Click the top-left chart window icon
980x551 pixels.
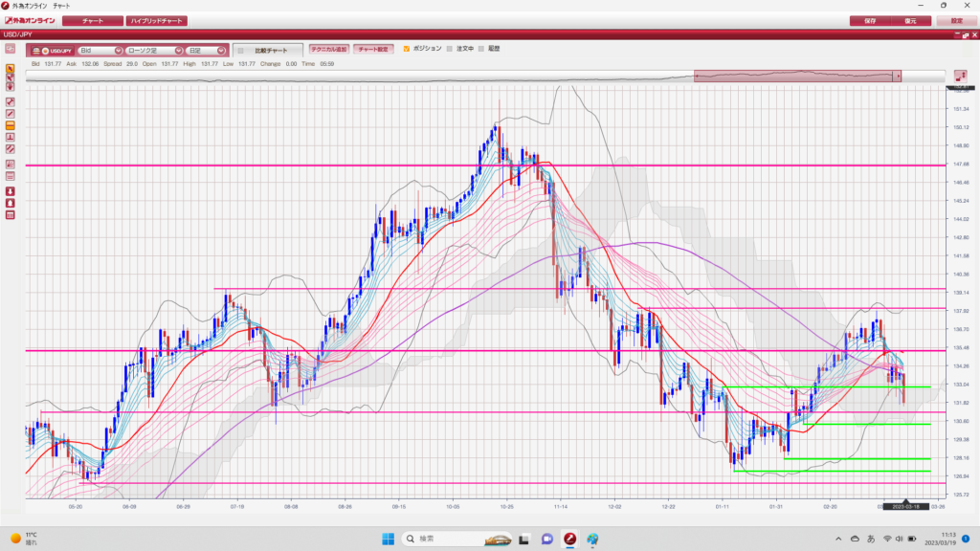(x=10, y=49)
